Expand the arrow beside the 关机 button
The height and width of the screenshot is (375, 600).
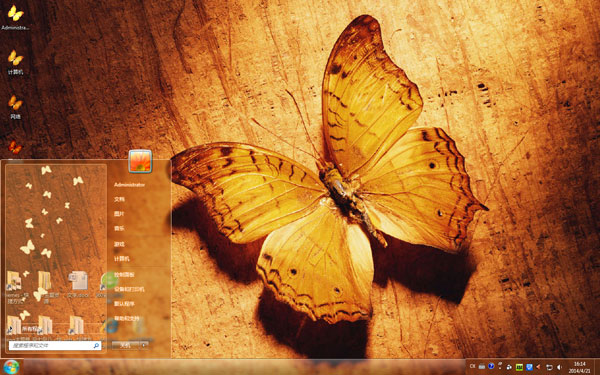(144, 345)
